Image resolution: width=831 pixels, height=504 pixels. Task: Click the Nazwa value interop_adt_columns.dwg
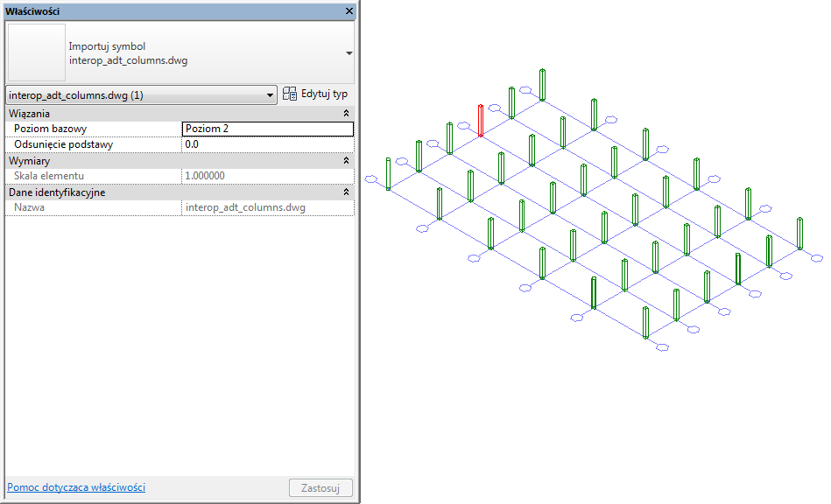tap(268, 207)
